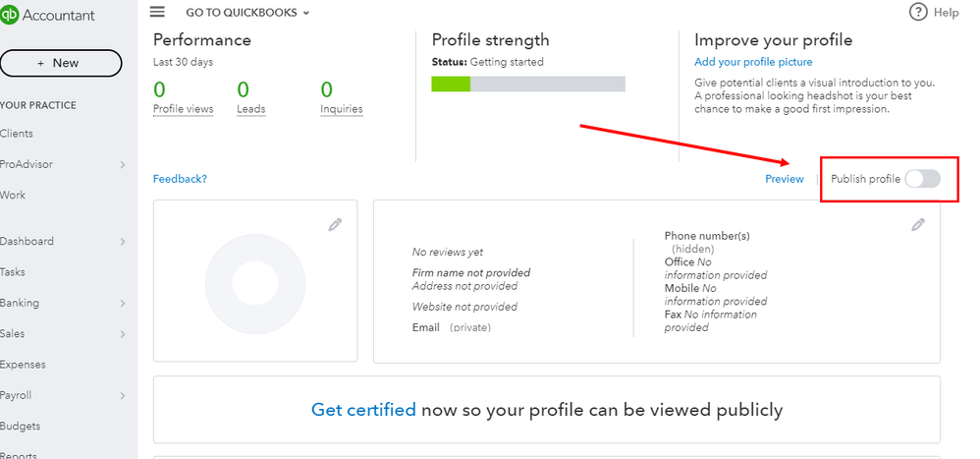Click the Help question mark icon
This screenshot has width=980, height=459.
click(917, 12)
